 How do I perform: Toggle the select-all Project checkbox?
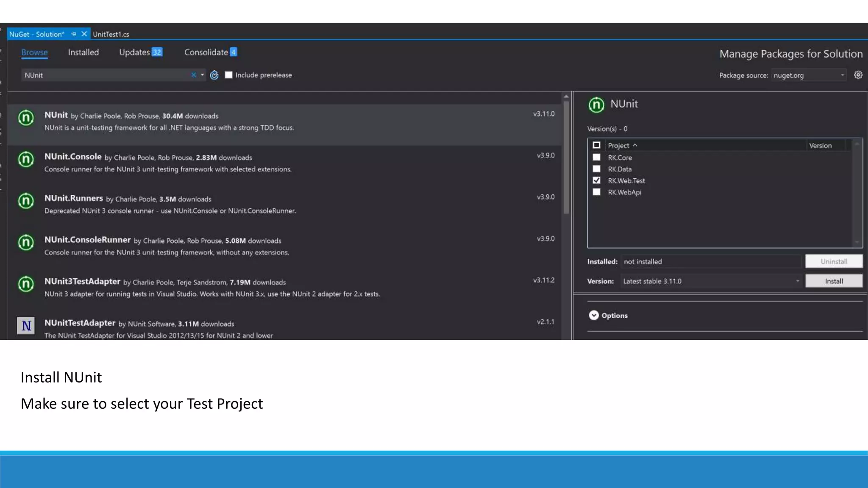tap(596, 145)
